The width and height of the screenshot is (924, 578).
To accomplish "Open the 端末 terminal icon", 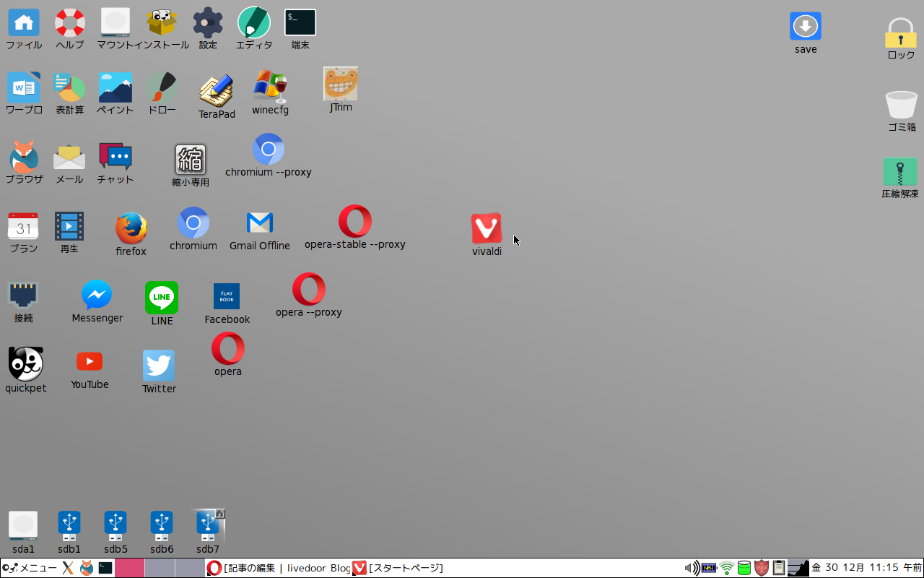I will click(x=300, y=22).
